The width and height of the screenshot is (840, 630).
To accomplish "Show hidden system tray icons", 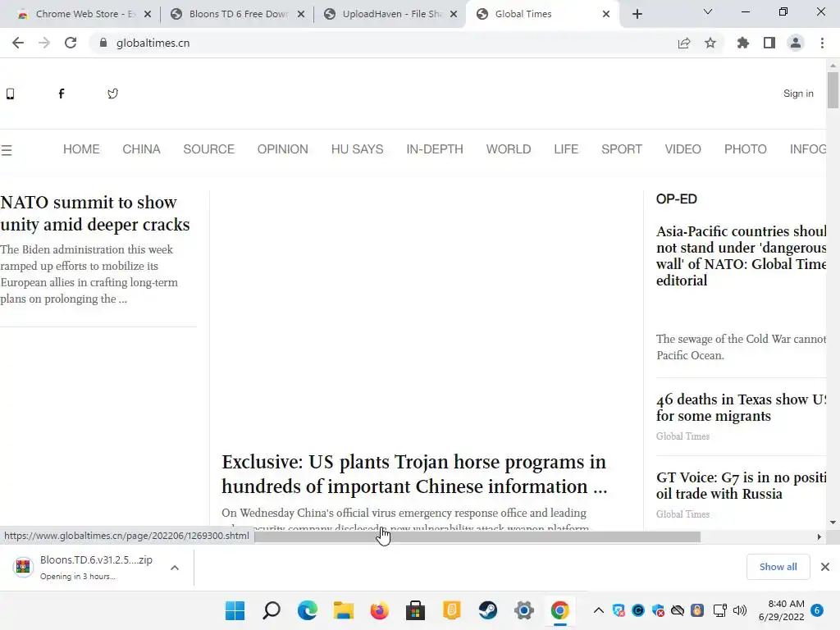I will [x=599, y=610].
